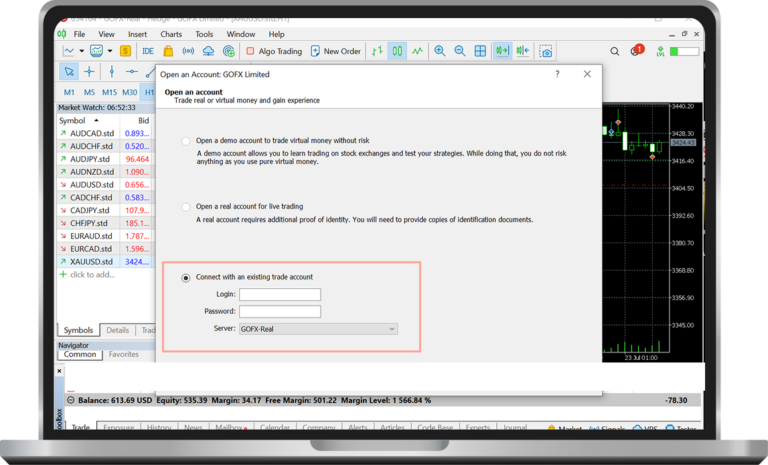Open the Tools menu
The width and height of the screenshot is (768, 465).
pos(204,34)
